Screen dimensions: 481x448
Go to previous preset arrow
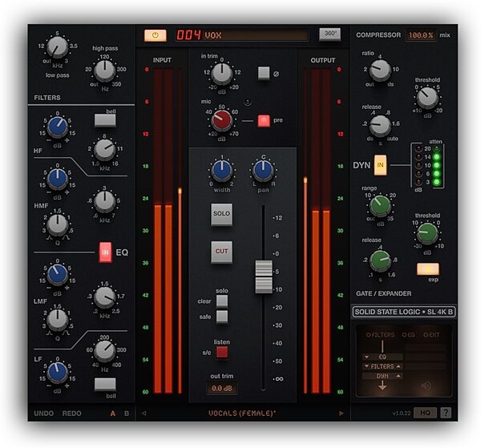(143, 414)
